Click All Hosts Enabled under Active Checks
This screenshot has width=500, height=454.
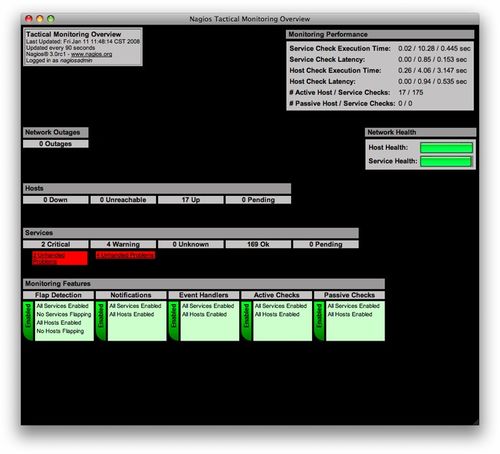[277, 314]
